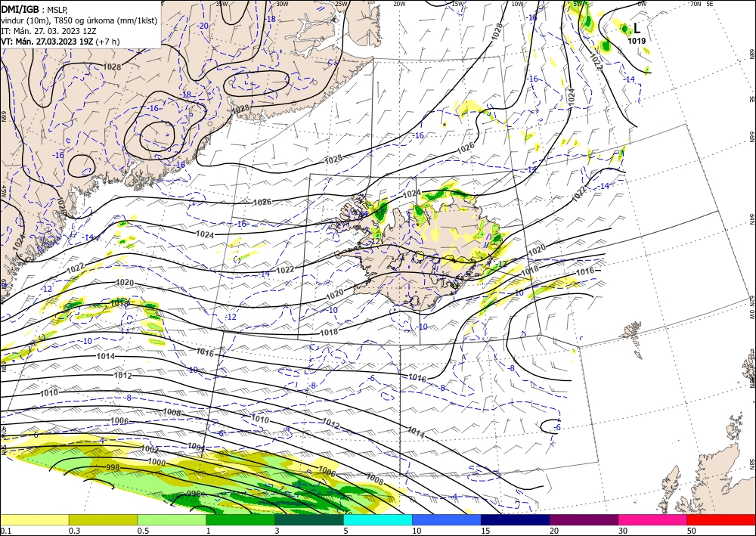This screenshot has width=756, height=536.
Task: Click the '15W' longitude label
Action: coord(458,4)
